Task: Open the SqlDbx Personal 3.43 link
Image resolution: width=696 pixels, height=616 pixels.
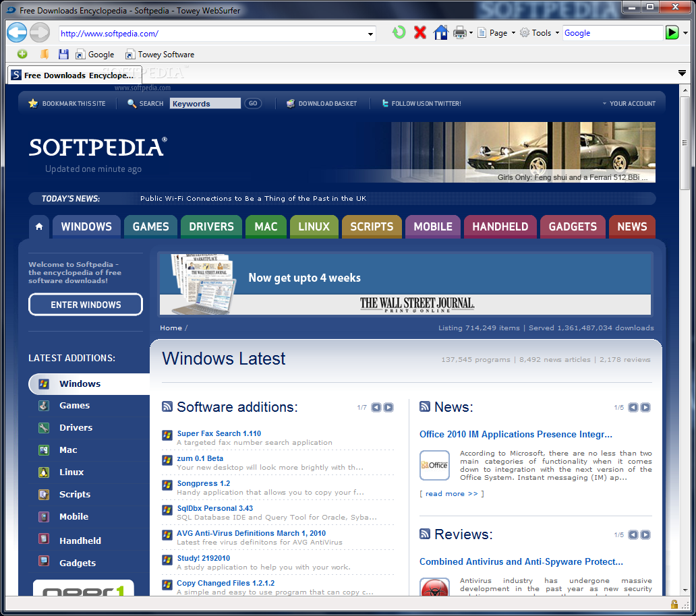Action: point(215,508)
